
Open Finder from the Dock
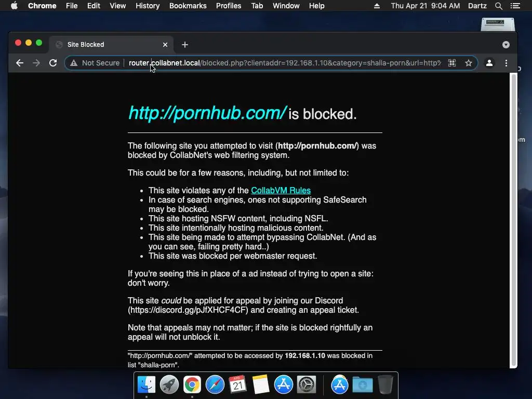tap(147, 385)
